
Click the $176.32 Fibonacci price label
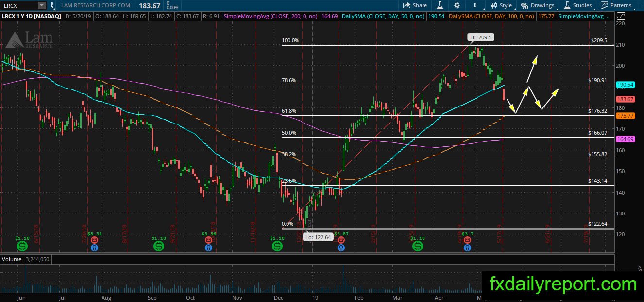599,111
